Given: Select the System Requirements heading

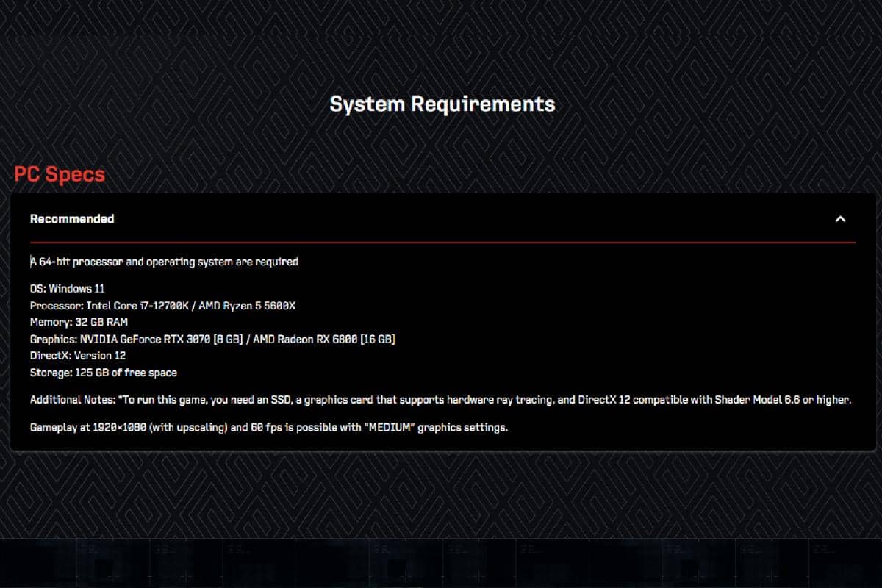Looking at the screenshot, I should (442, 104).
